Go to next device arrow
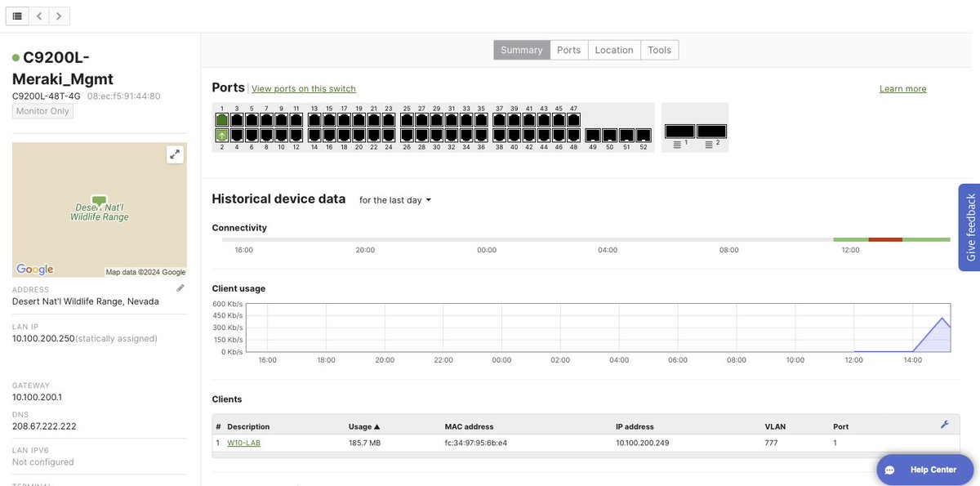 [59, 16]
